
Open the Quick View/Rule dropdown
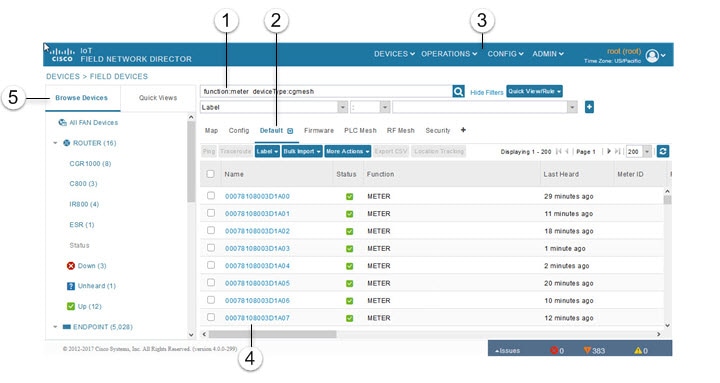click(x=534, y=91)
